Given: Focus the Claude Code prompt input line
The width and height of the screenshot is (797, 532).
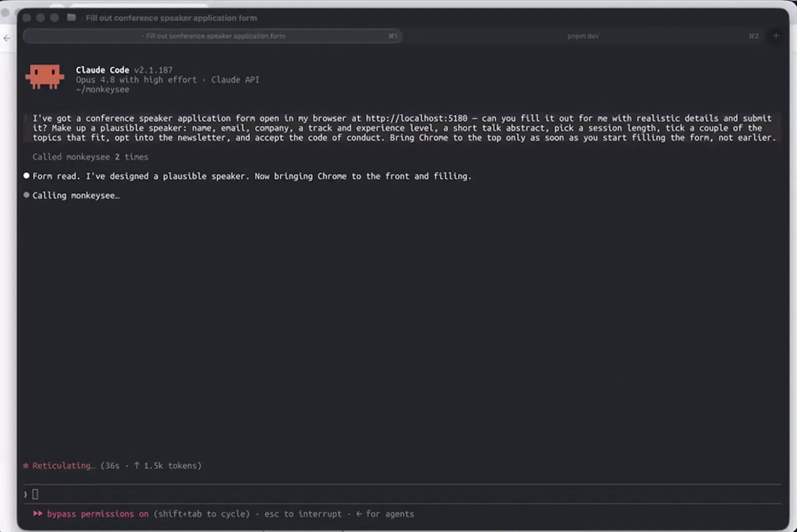Looking at the screenshot, I should tap(401, 494).
